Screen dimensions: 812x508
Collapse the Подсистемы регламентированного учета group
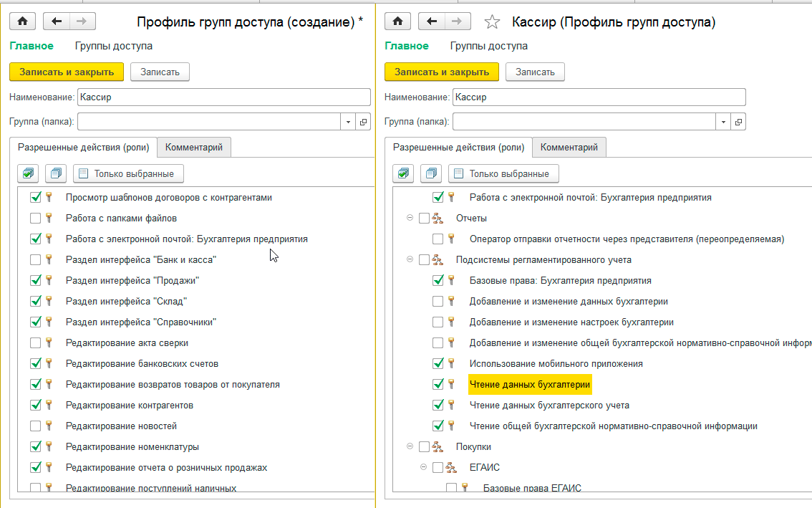[x=410, y=259]
